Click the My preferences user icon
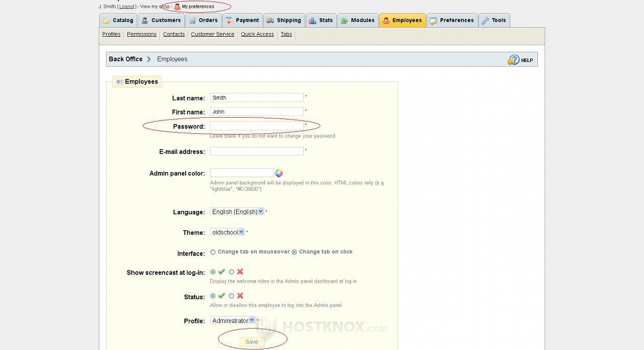644x350 pixels. (x=177, y=6)
